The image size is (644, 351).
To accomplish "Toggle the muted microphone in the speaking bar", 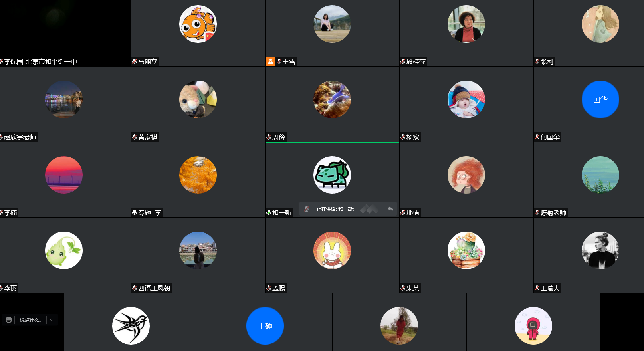I will click(307, 209).
